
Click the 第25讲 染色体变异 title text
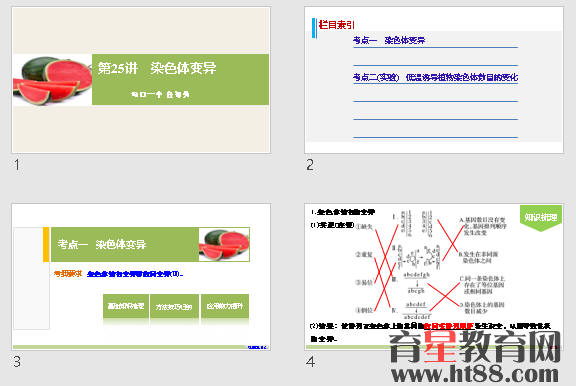pyautogui.click(x=157, y=68)
